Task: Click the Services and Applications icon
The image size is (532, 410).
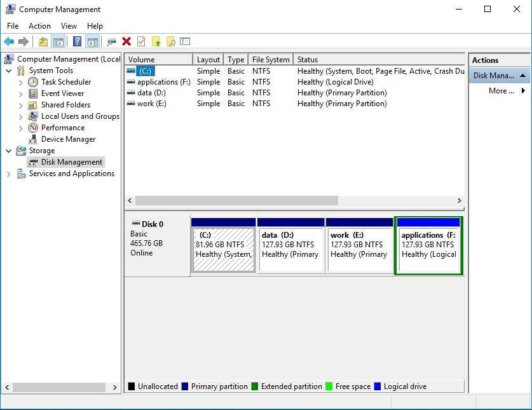Action: coord(21,174)
